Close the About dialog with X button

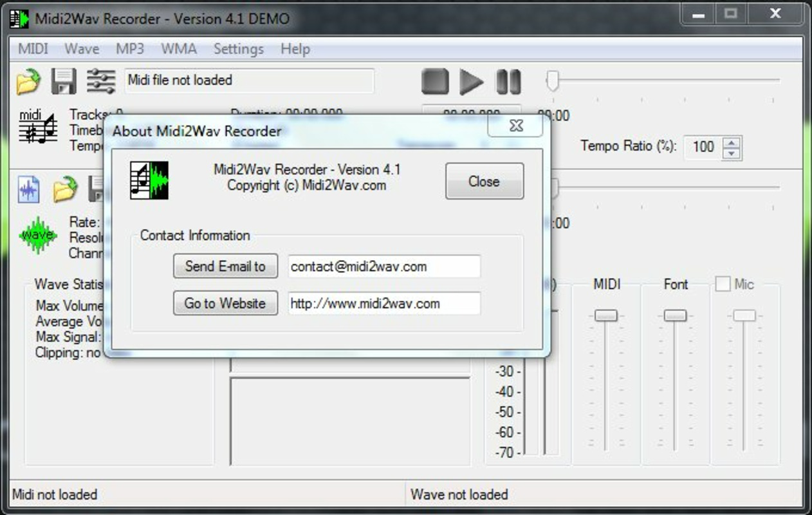click(515, 126)
